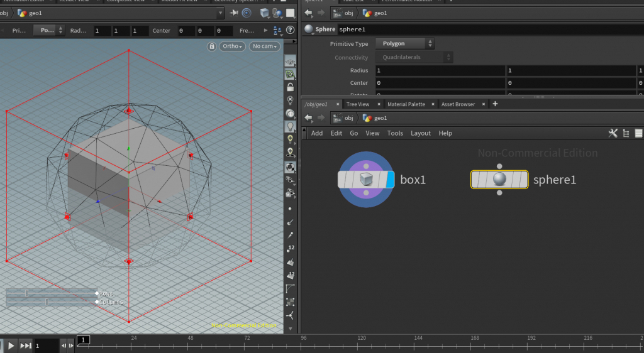Switch to the Material Palette tab
This screenshot has height=353, width=644.
point(406,104)
